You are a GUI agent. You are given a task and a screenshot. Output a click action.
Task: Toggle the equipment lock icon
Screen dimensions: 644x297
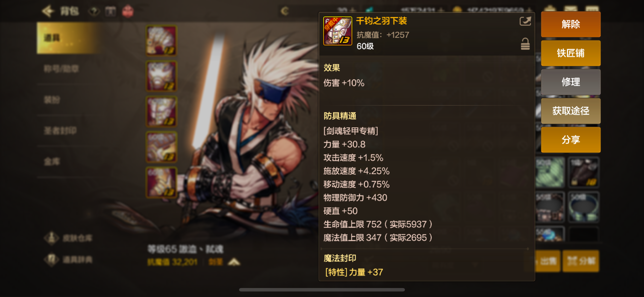525,44
